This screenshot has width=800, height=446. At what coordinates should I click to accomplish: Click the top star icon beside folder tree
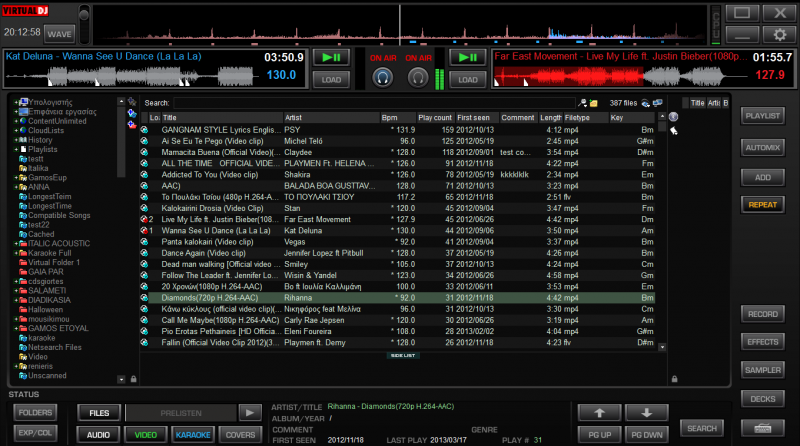click(x=132, y=102)
